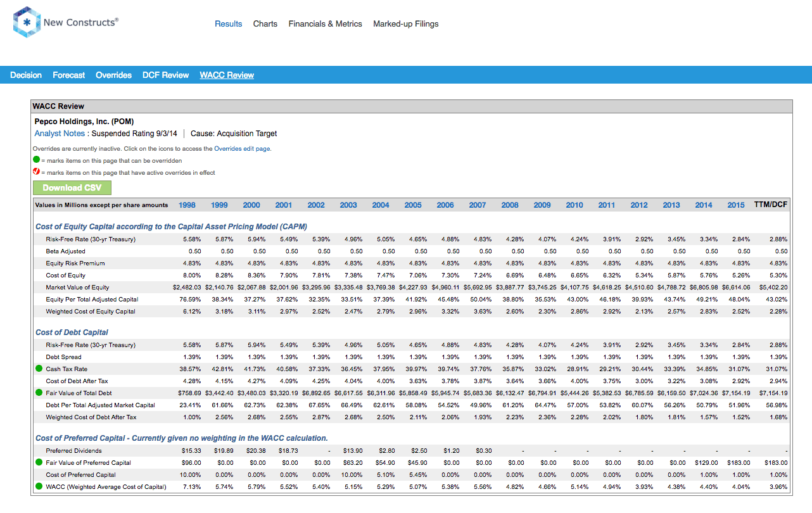The height and width of the screenshot is (513, 812).
Task: Click the 2009 year column header
Action: point(542,205)
